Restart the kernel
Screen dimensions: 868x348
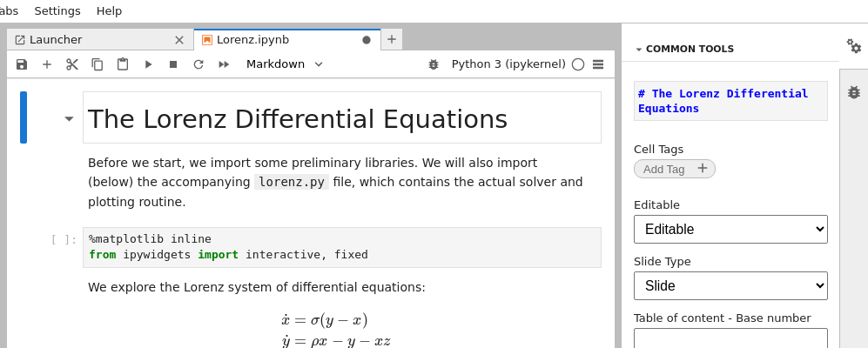point(198,64)
